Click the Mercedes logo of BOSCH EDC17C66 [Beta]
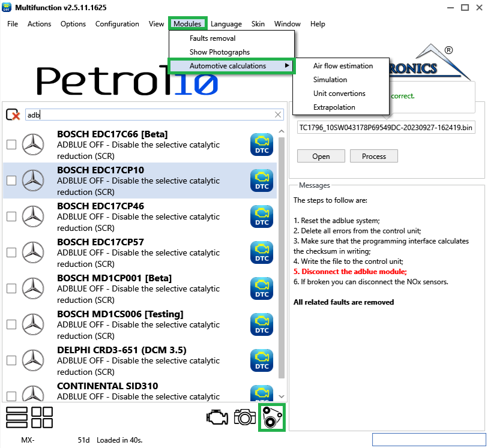Viewport: 488px width, 448px height. tap(33, 145)
